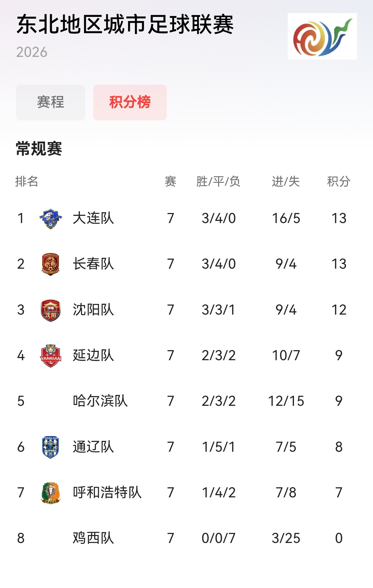Tap the 长春队 red crest icon
The image size is (373, 588).
pyautogui.click(x=51, y=264)
